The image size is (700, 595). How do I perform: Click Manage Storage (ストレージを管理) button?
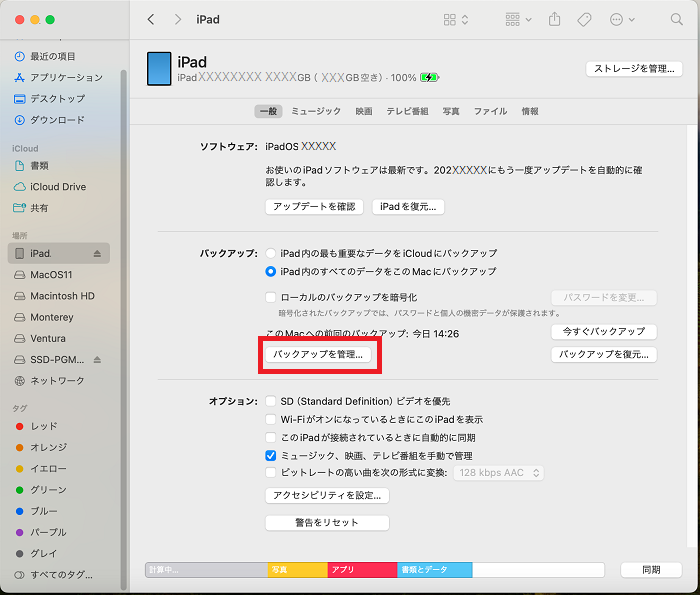tap(634, 69)
